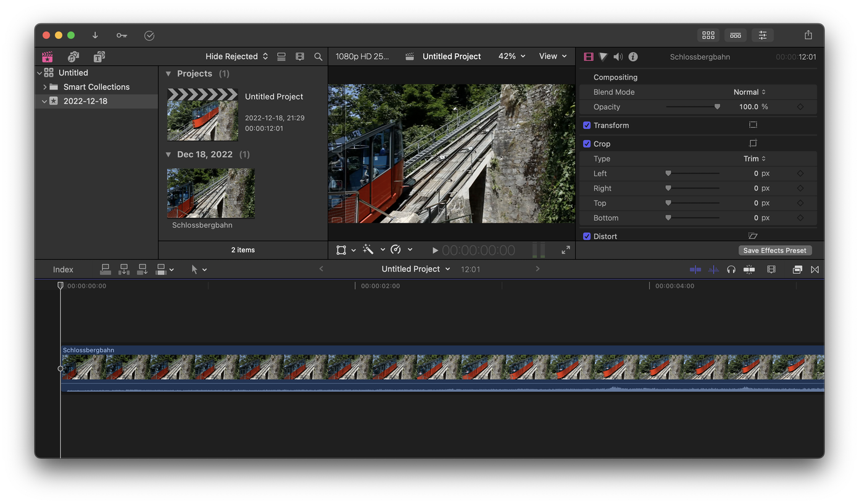This screenshot has height=504, width=859.
Task: Collapse the Untitled library
Action: pyautogui.click(x=39, y=73)
